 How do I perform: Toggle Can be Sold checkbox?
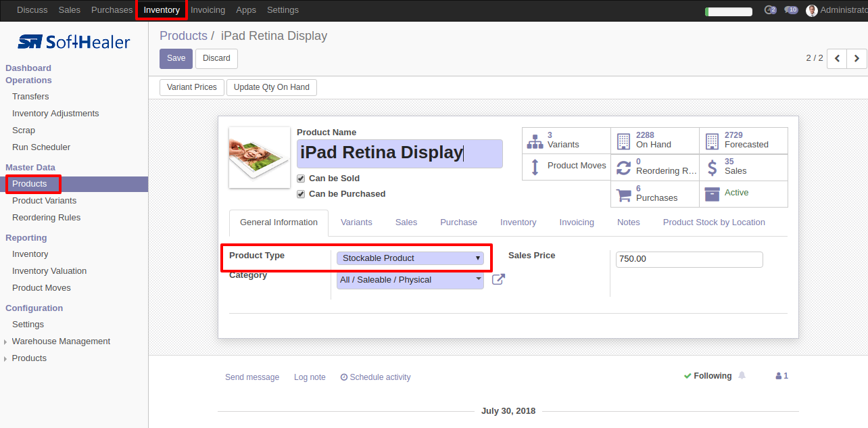301,179
